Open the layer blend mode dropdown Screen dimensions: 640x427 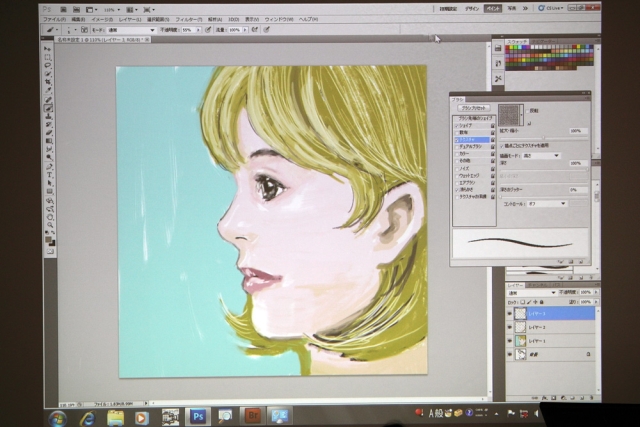click(x=531, y=293)
